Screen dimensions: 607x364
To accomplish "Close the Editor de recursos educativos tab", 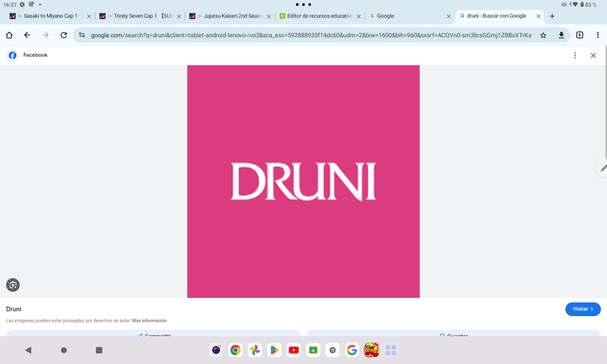I will click(x=359, y=16).
